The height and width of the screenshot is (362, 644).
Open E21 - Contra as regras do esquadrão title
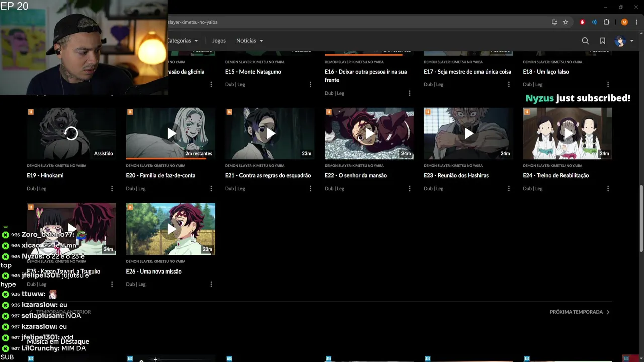[x=268, y=175]
